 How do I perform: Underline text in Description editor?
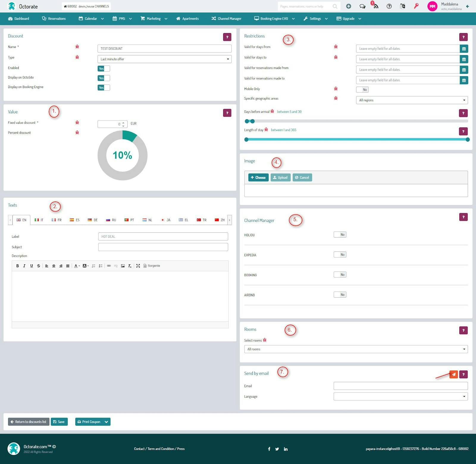coord(32,266)
